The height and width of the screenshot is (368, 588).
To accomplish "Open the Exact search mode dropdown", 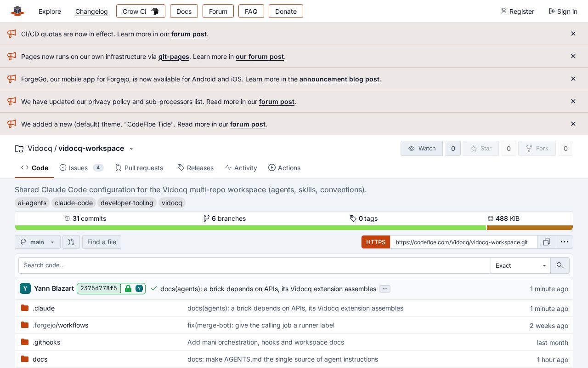I will click(x=520, y=265).
